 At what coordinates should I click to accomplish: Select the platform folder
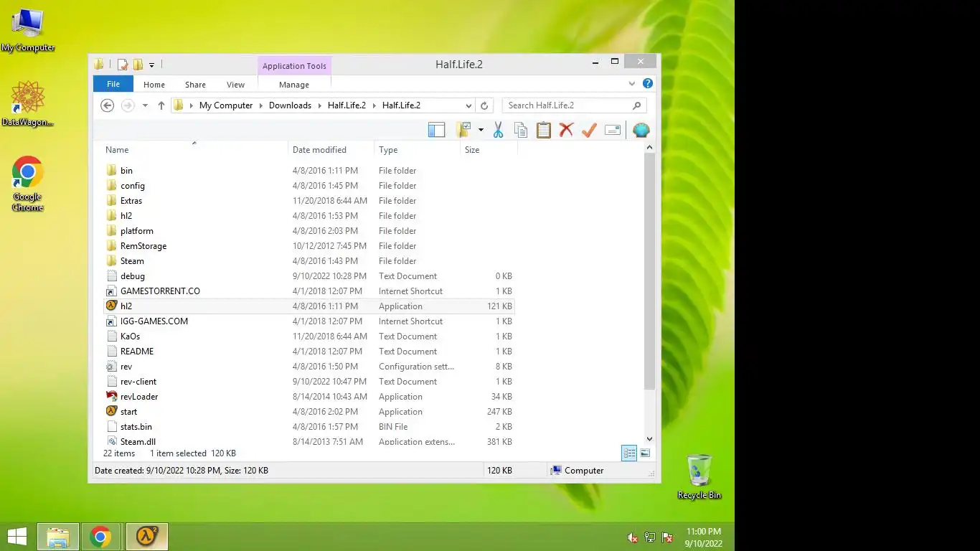pos(136,231)
